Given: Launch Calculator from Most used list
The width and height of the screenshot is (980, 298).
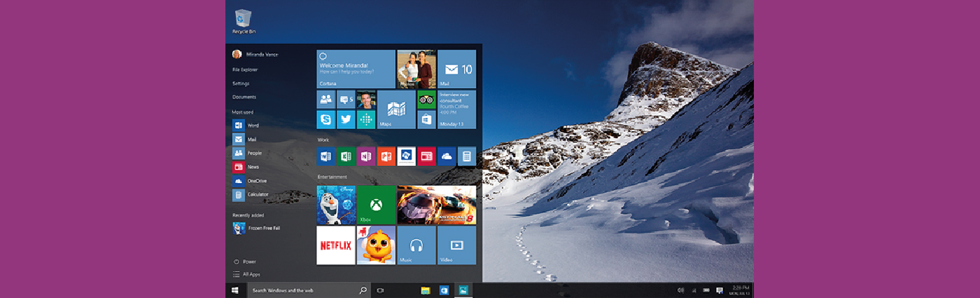Looking at the screenshot, I should click(251, 194).
